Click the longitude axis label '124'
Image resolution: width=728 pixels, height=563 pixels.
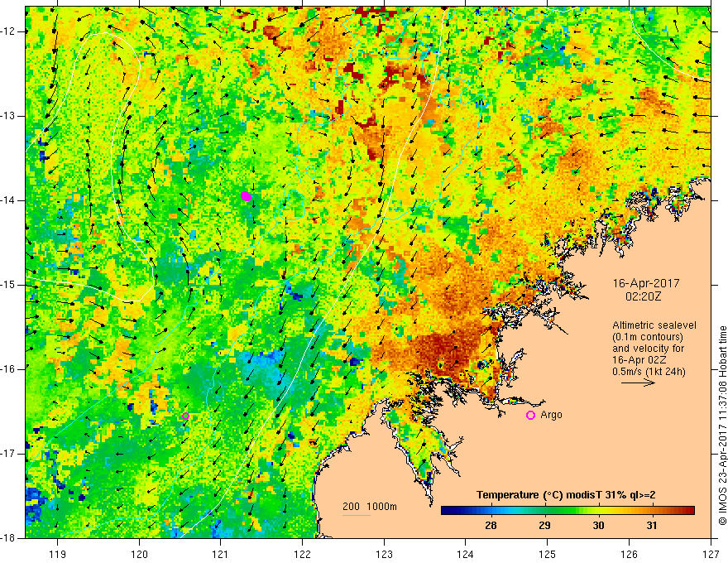tap(465, 554)
